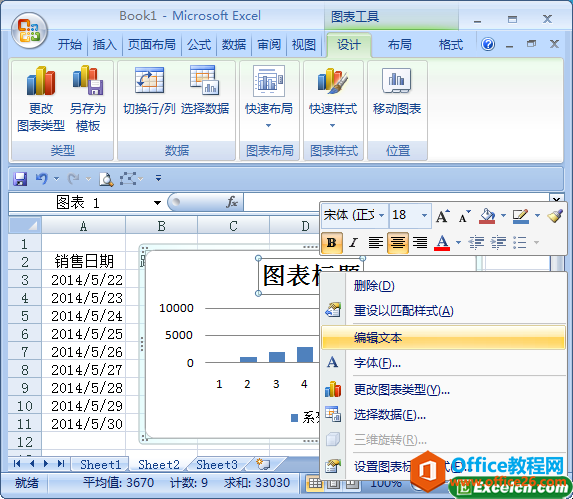Click the Align Left icon in mini toolbar
This screenshot has height=499, width=573.
click(376, 242)
